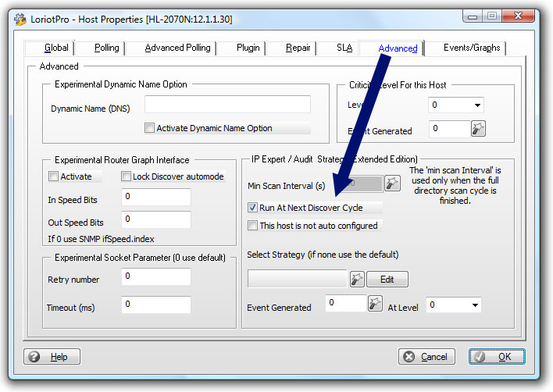Viewport: 553px width, 392px height.
Task: Select the Advanced tab
Action: pyautogui.click(x=391, y=48)
